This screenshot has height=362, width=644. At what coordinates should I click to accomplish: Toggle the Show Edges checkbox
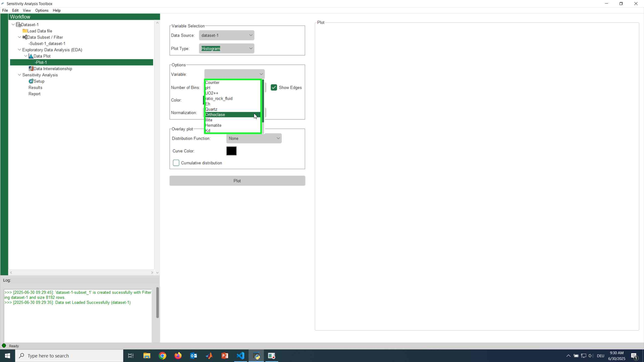(274, 87)
